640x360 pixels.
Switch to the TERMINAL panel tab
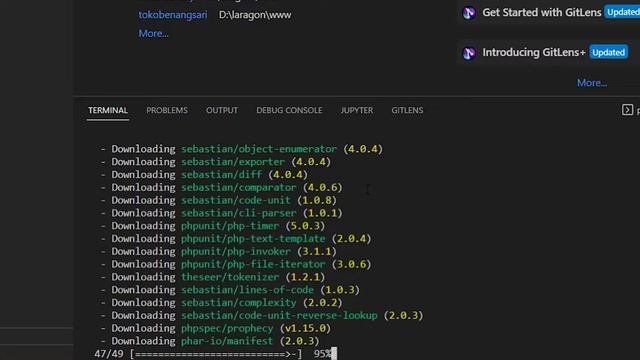pos(108,110)
